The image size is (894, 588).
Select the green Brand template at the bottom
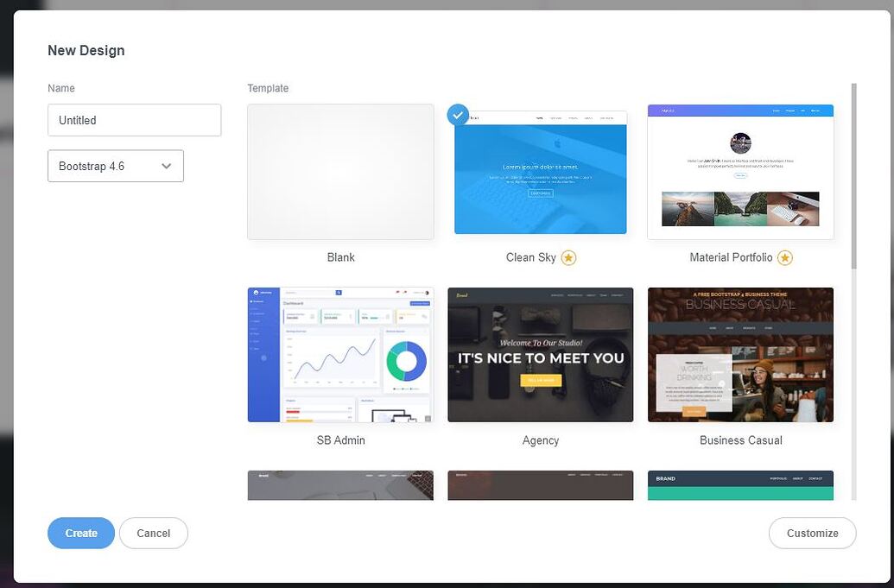740,485
